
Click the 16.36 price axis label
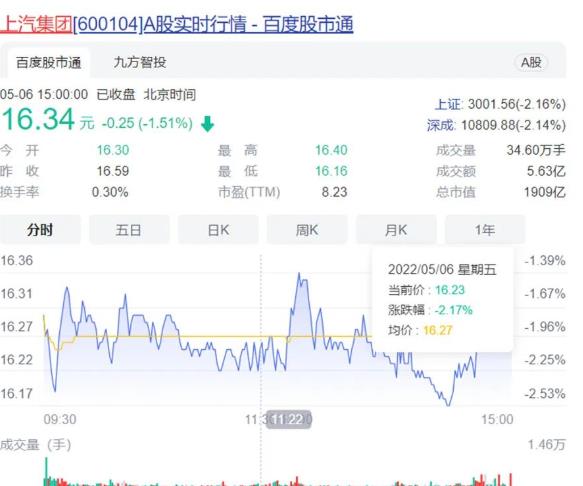click(17, 260)
